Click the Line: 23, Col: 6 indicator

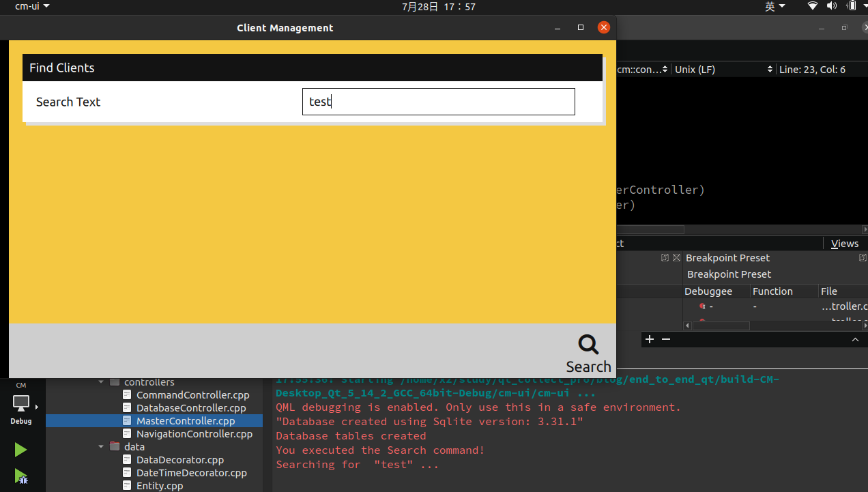point(812,70)
